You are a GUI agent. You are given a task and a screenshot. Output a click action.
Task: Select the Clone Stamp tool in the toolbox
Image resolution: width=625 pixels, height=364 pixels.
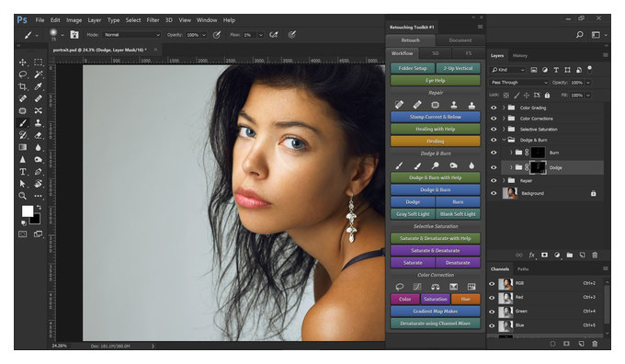[38, 123]
